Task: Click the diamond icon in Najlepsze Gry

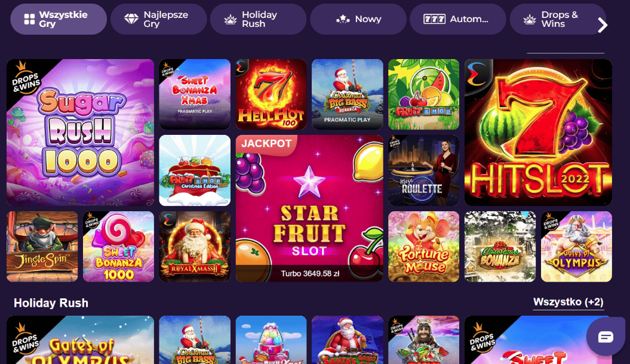Action: (131, 19)
